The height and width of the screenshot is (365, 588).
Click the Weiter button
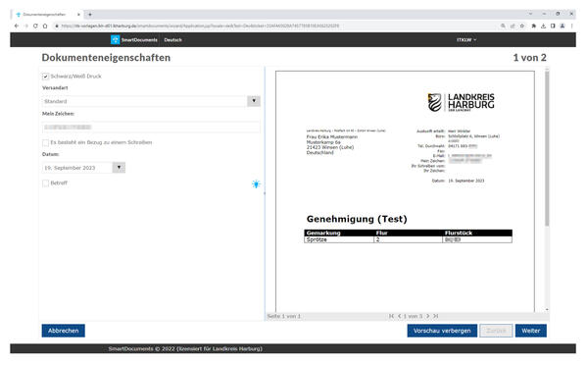coord(530,331)
